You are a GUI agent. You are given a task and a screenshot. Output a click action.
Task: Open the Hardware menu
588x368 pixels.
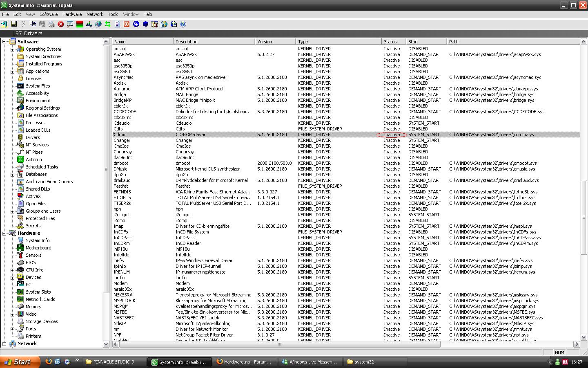(72, 14)
